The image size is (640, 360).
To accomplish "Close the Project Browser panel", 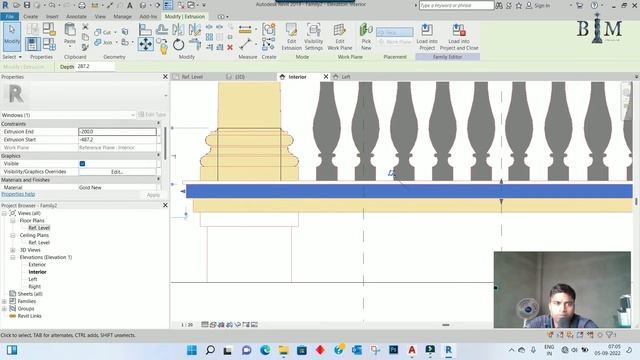I will point(165,205).
